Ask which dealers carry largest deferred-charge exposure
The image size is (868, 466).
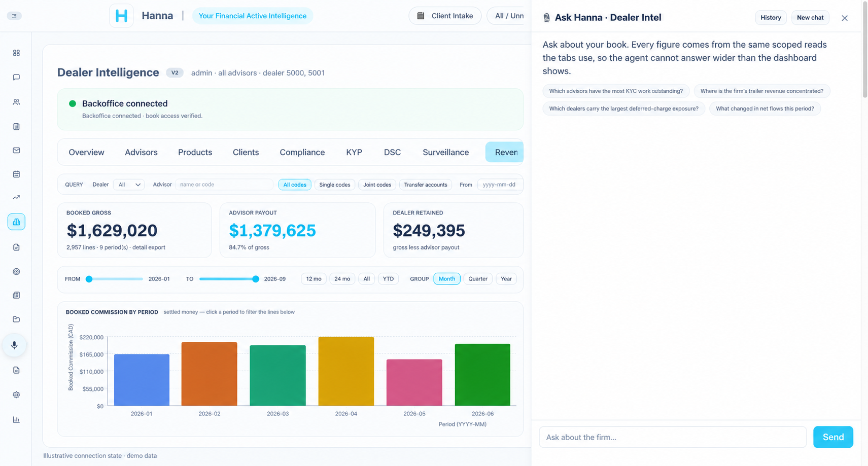tap(623, 109)
